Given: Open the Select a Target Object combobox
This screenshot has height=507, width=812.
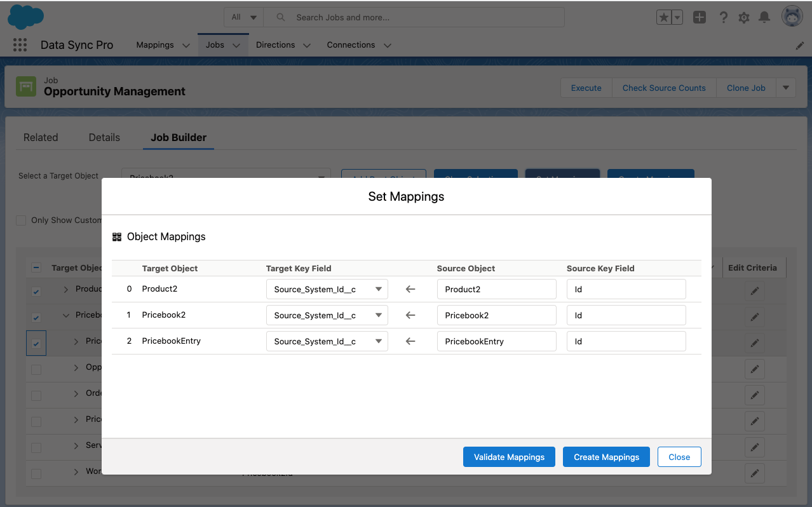Looking at the screenshot, I should (226, 177).
